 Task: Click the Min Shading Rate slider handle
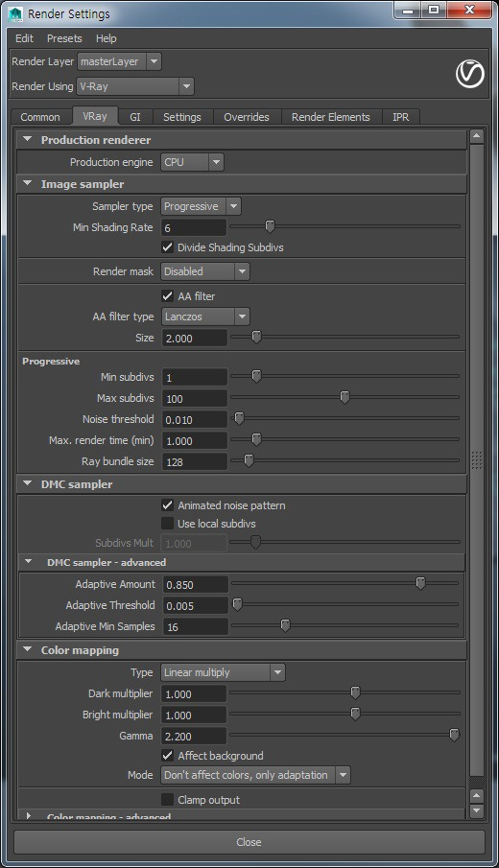[270, 226]
